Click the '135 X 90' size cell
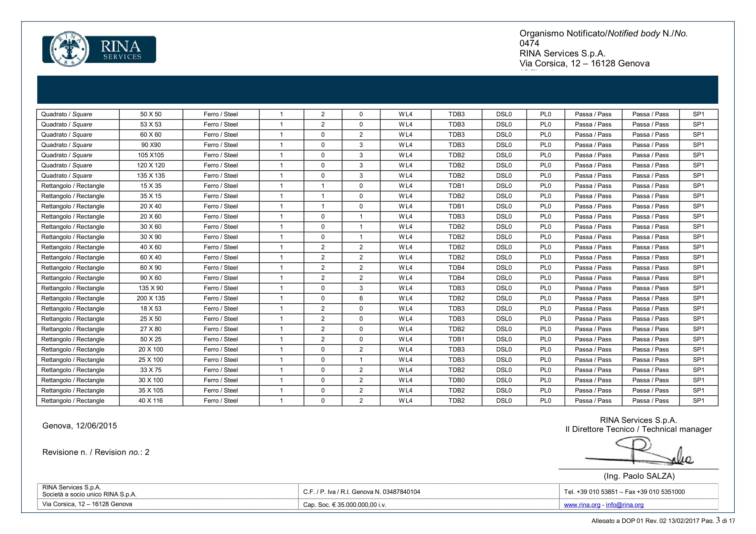The width and height of the screenshot is (756, 534). pos(151,288)
